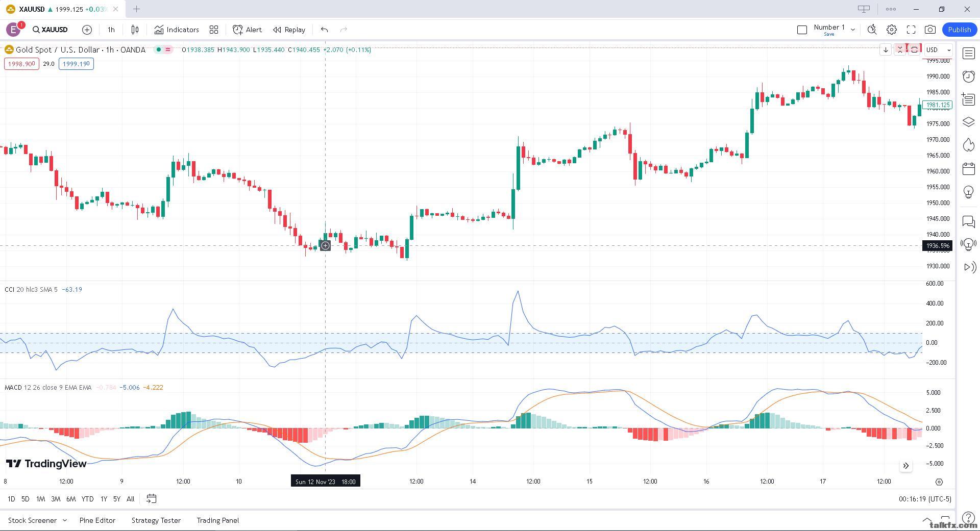The height and width of the screenshot is (531, 980).
Task: Open the help question mark icon
Action: click(x=968, y=518)
